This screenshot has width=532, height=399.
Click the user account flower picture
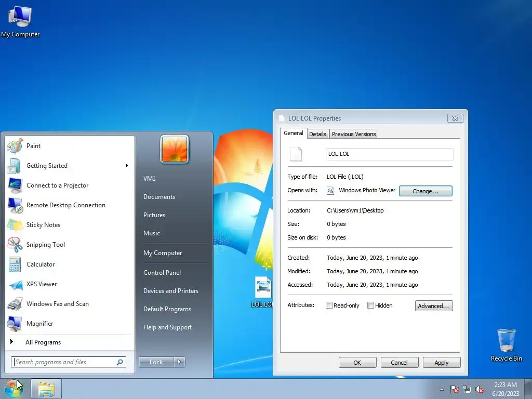tap(175, 149)
